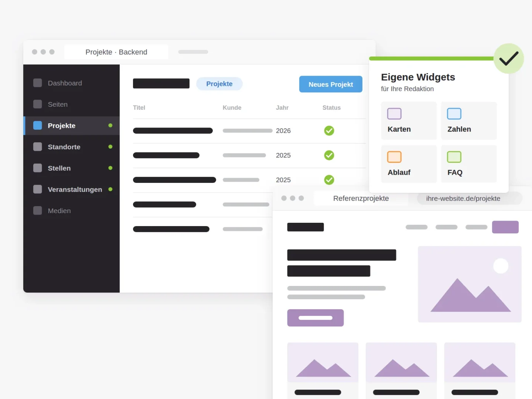Sort table by the Titel column header

139,108
